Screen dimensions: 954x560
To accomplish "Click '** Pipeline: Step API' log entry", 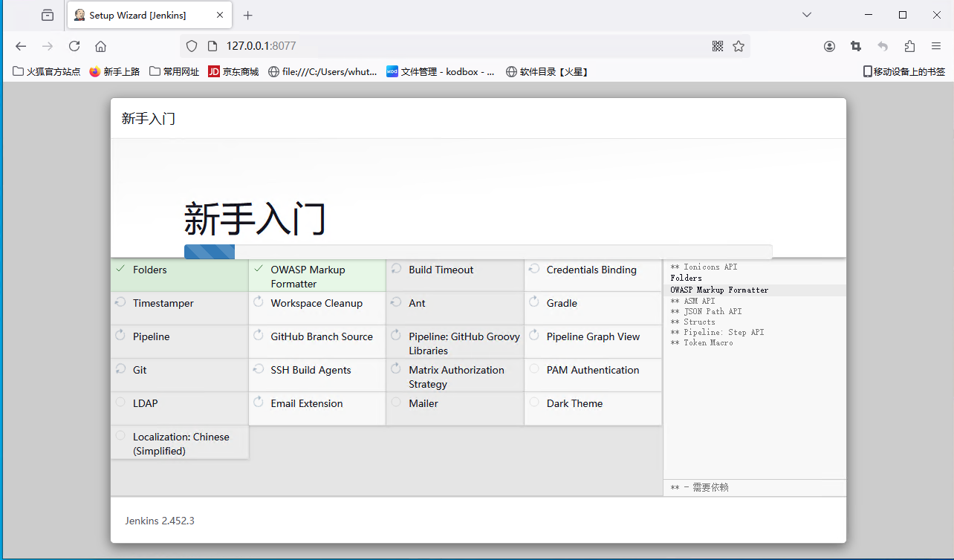I will click(717, 332).
